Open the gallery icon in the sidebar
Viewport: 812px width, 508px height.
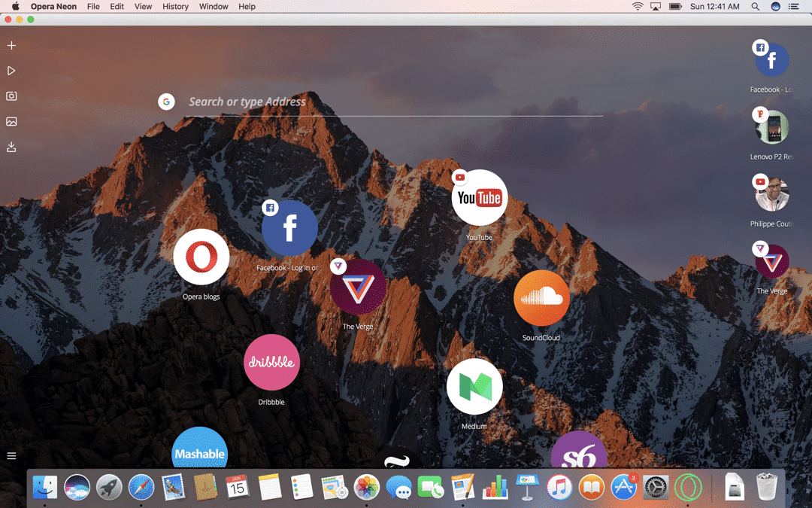coord(11,121)
